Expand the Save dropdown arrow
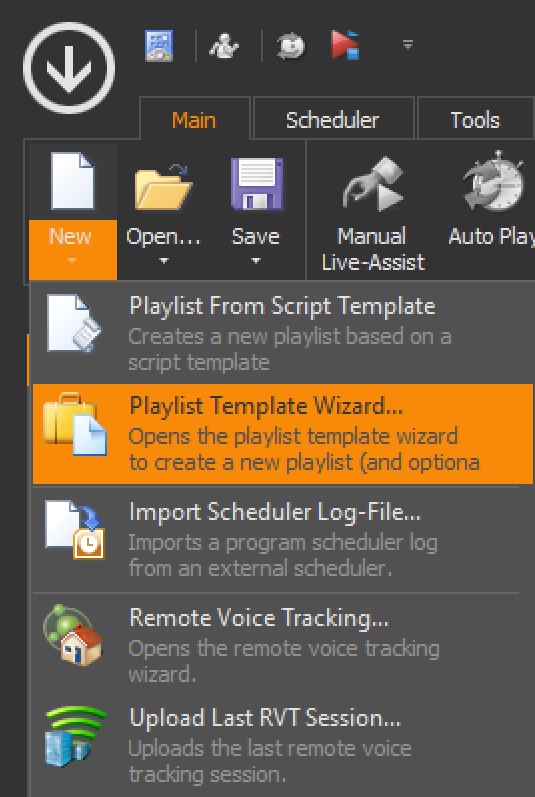 click(256, 261)
